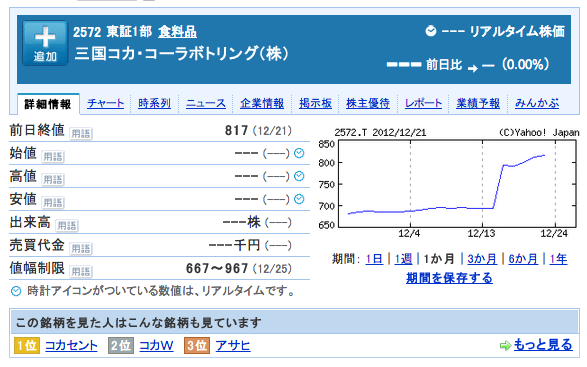Click the selected 1か月 period label
Screen dimensions: 587x367
(439, 259)
